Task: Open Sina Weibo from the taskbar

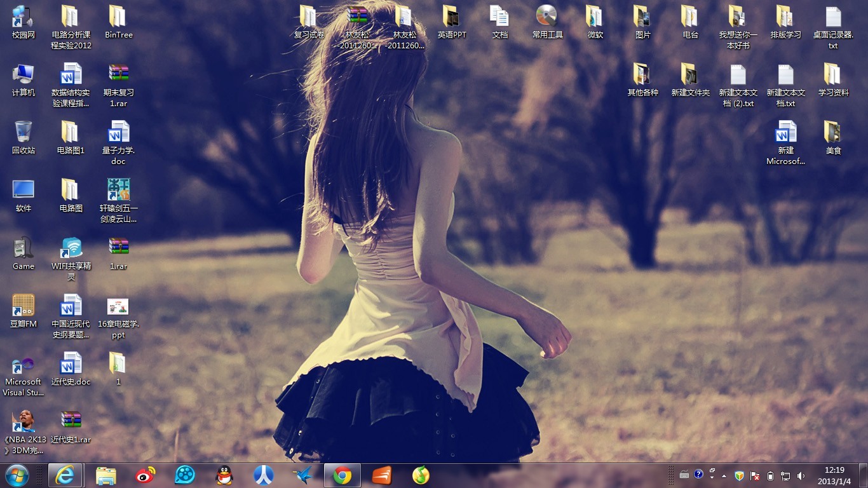Action: [x=146, y=475]
